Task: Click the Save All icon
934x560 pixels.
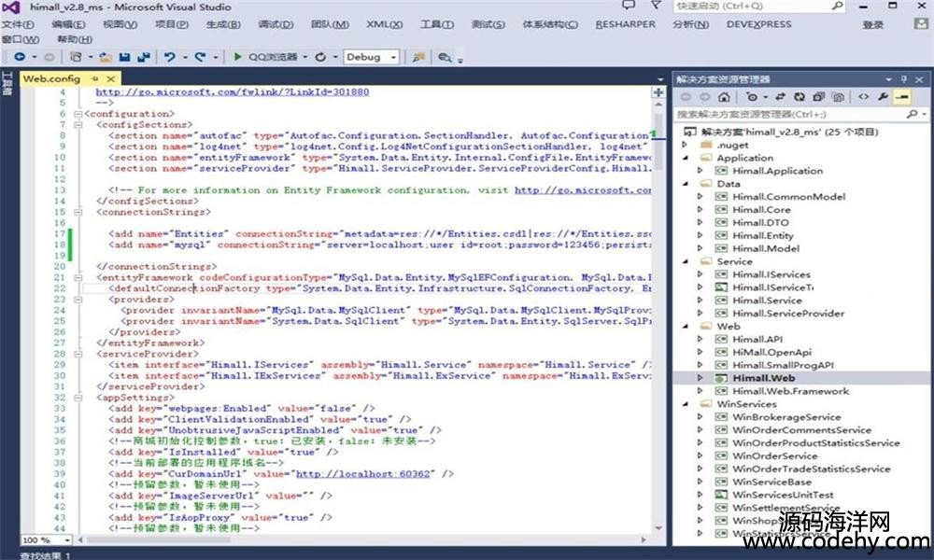Action: [x=144, y=57]
